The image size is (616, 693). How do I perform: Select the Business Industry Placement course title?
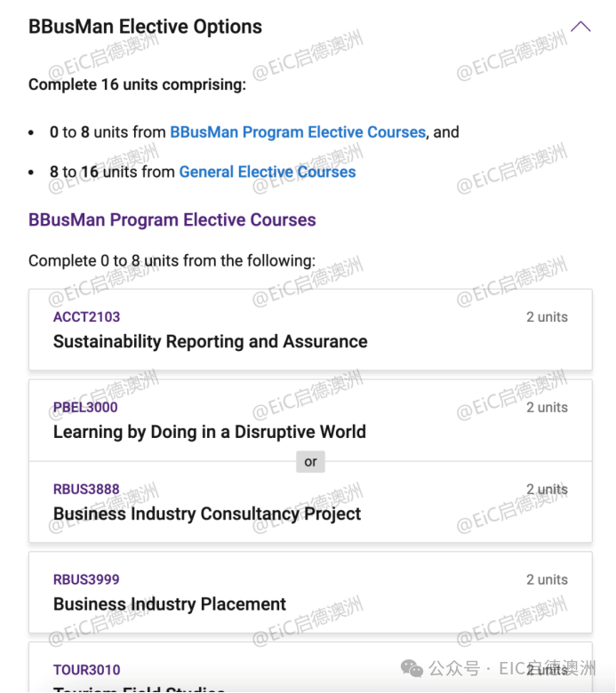tap(170, 605)
